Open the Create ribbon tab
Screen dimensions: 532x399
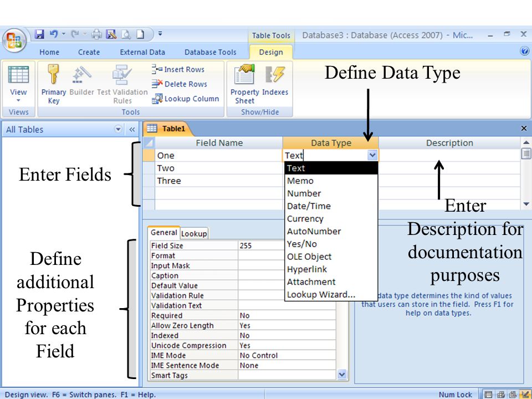tap(89, 52)
